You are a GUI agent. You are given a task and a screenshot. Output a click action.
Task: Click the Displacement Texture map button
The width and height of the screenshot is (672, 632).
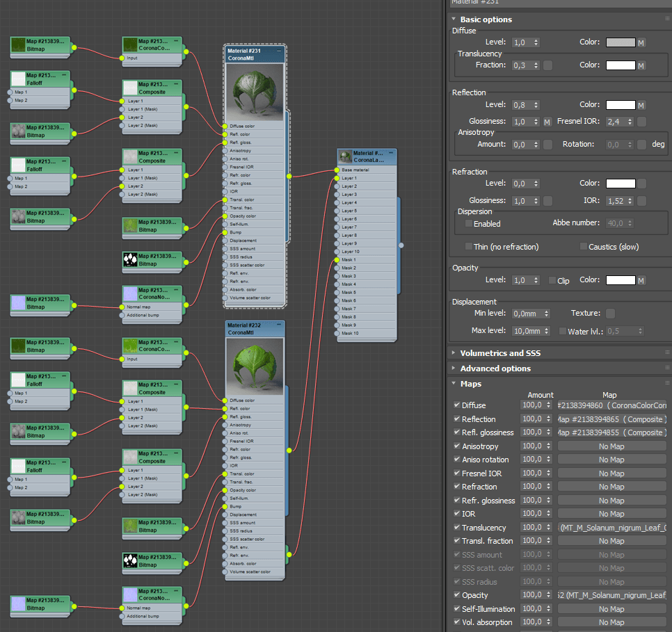tap(610, 314)
